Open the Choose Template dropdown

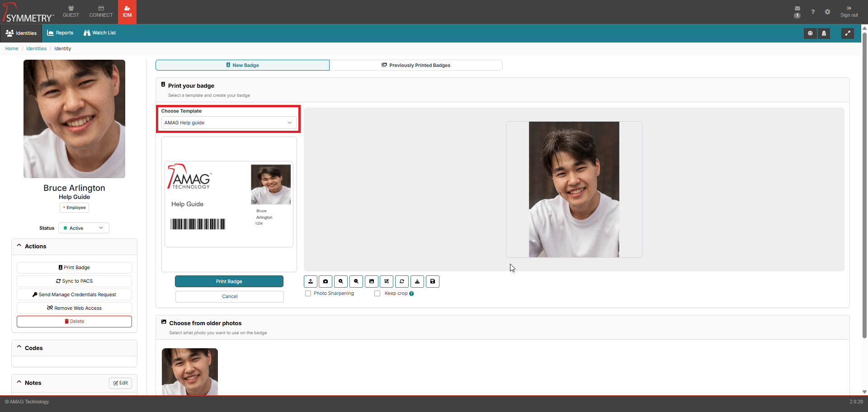[x=229, y=123]
